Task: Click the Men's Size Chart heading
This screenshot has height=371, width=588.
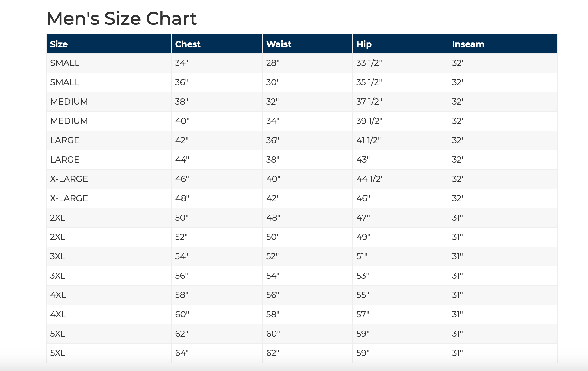Action: click(121, 18)
